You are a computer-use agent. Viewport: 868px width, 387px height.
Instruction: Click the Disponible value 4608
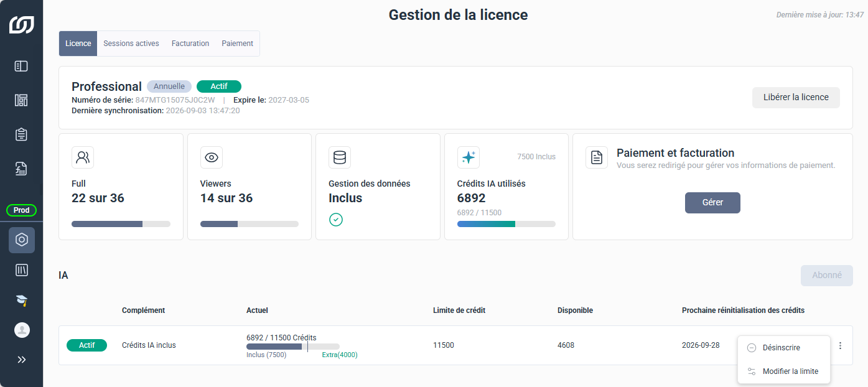tap(566, 345)
